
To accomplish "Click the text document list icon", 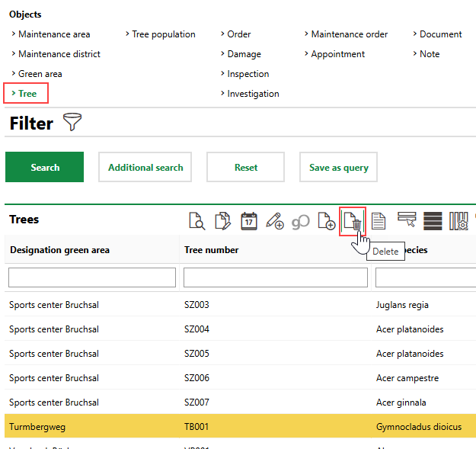I will point(379,221).
